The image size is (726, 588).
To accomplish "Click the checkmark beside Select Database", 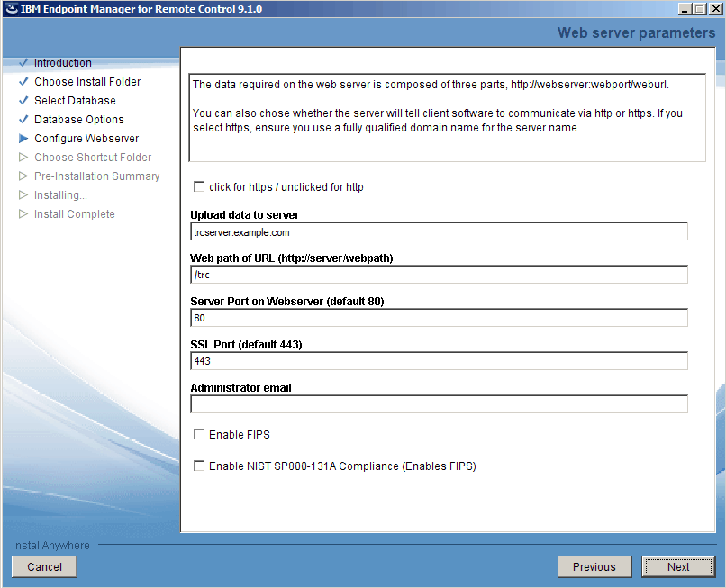I will click(23, 100).
